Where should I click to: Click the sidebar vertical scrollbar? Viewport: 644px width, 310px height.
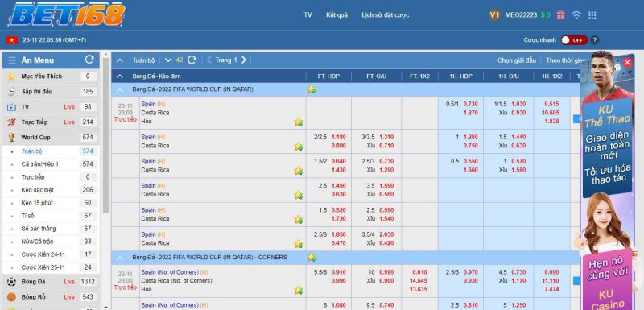(106, 135)
